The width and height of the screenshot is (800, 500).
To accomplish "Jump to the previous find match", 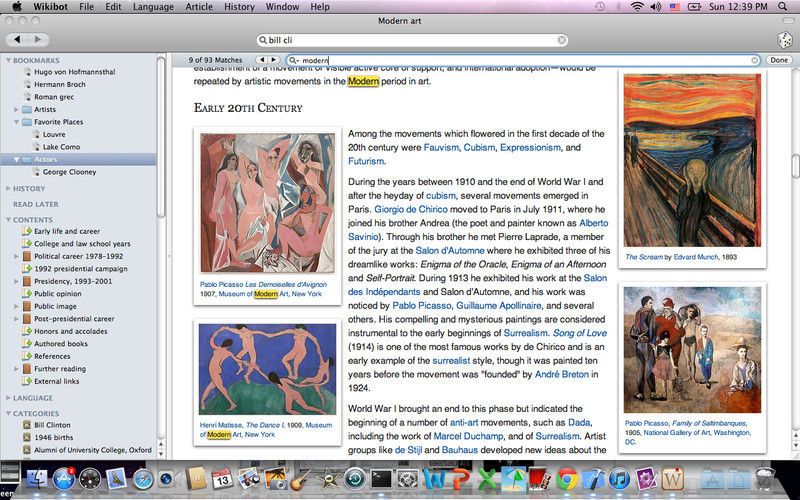I will pos(262,60).
